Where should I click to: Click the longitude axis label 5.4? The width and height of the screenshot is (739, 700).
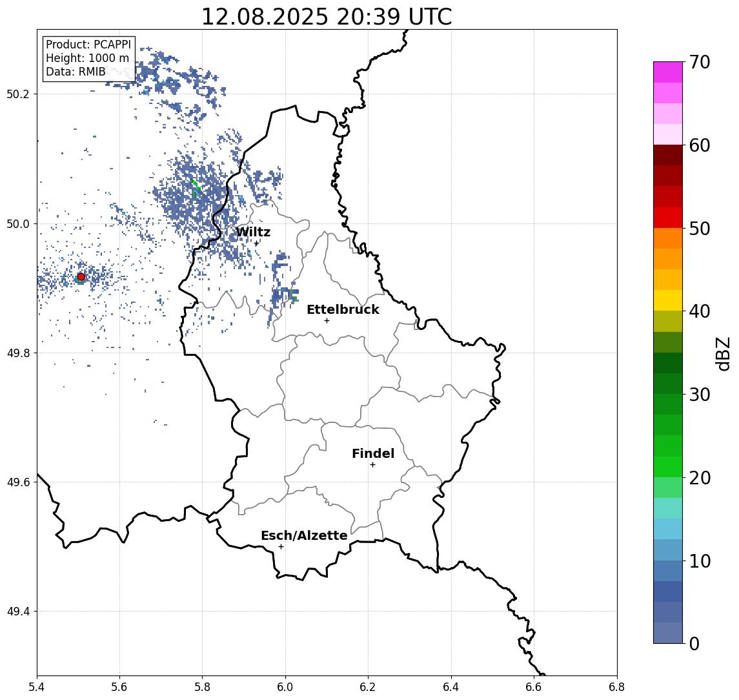coord(37,687)
